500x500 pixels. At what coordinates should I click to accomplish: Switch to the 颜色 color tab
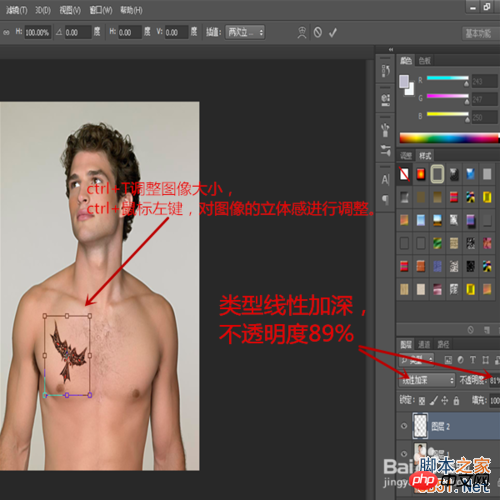(x=406, y=61)
